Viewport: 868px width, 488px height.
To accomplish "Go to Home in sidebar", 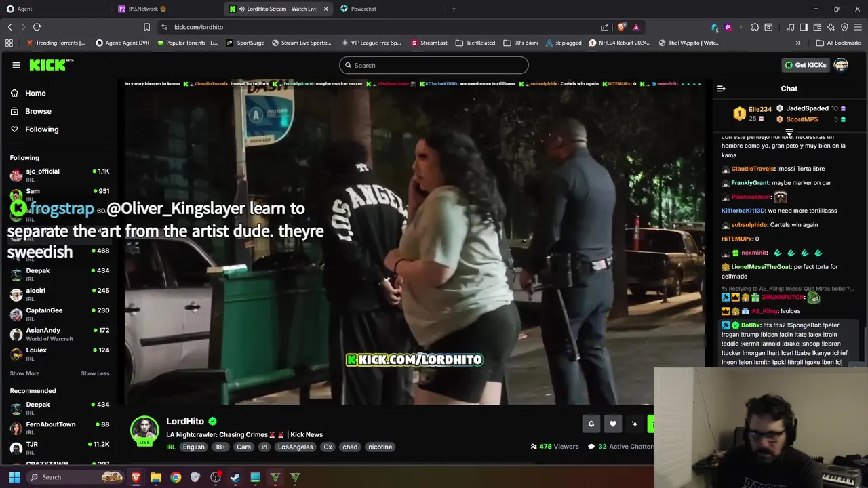I will [x=35, y=94].
